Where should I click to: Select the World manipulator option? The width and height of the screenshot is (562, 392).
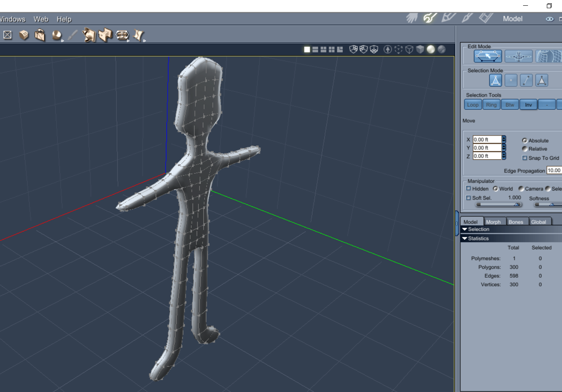tap(496, 189)
